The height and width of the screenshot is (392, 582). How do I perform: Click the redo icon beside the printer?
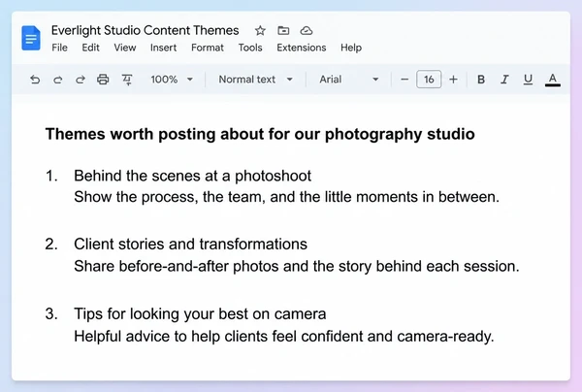click(x=81, y=80)
